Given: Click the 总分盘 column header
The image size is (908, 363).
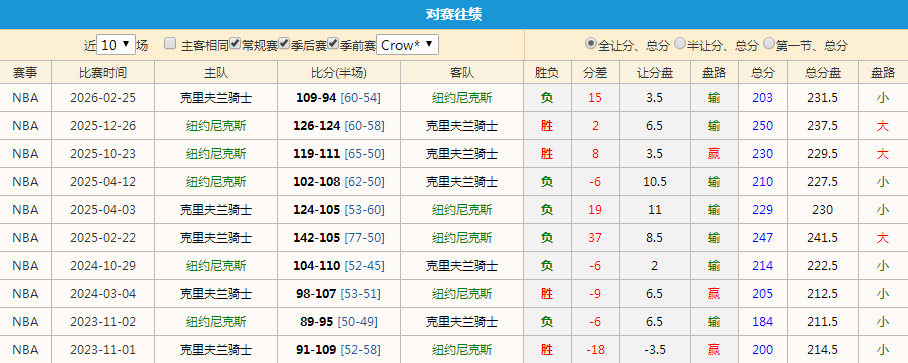Looking at the screenshot, I should 823,72.
